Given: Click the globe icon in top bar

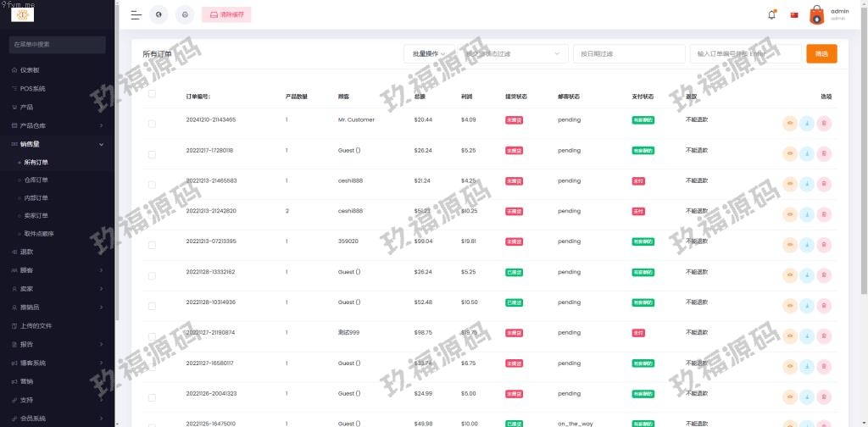Looking at the screenshot, I should [x=159, y=14].
